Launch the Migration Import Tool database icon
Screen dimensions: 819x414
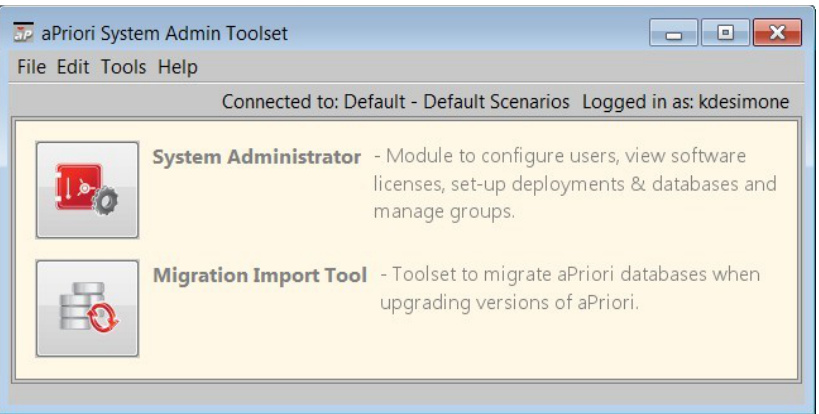(87, 308)
